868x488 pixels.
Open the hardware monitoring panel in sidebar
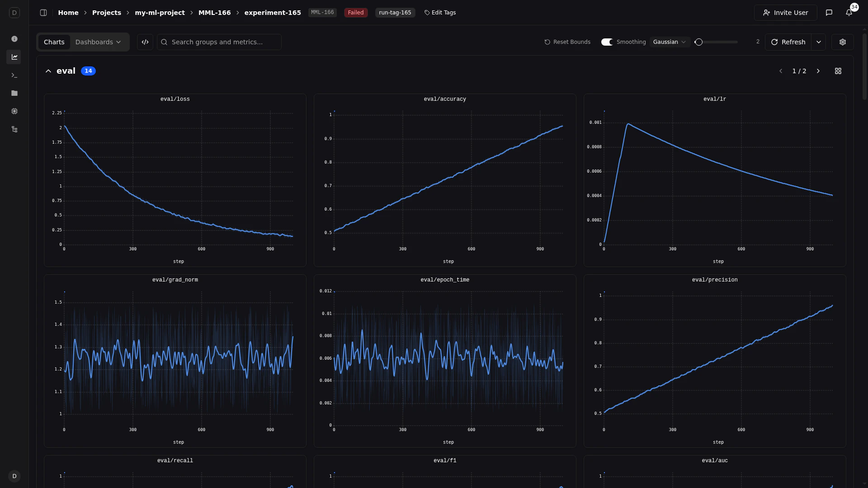tap(14, 111)
